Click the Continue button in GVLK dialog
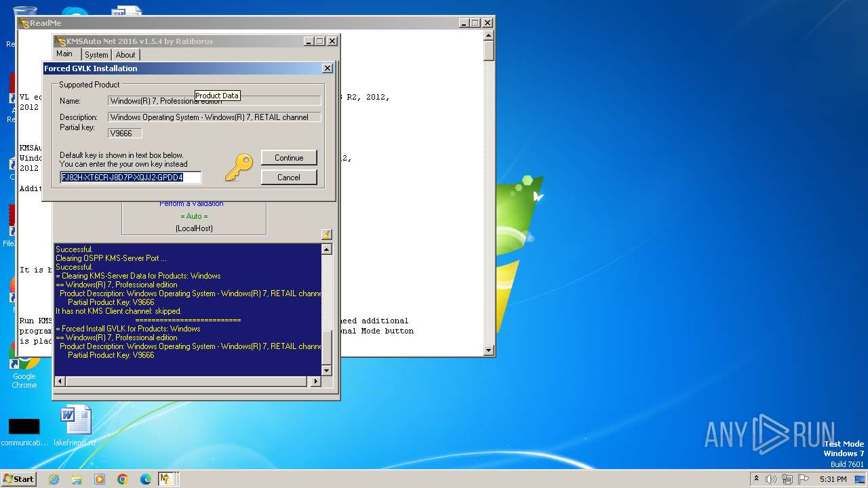The height and width of the screenshot is (488, 868). click(289, 157)
